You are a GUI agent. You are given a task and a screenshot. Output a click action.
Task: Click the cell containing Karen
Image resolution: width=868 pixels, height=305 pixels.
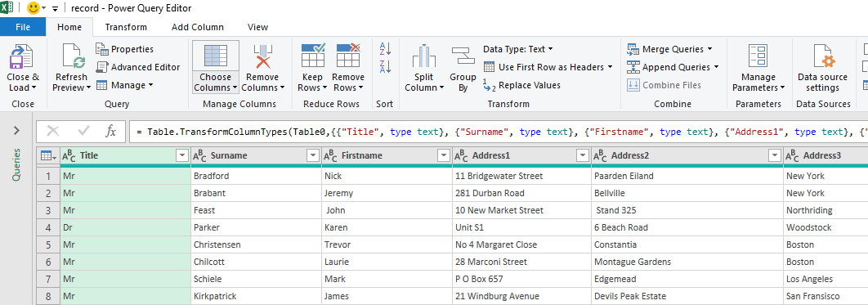387,227
